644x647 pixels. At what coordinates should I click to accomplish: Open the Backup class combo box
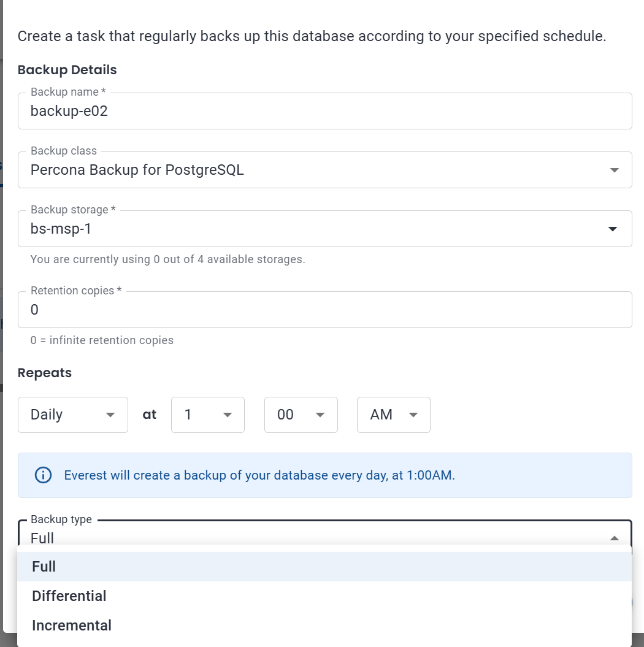coord(324,170)
